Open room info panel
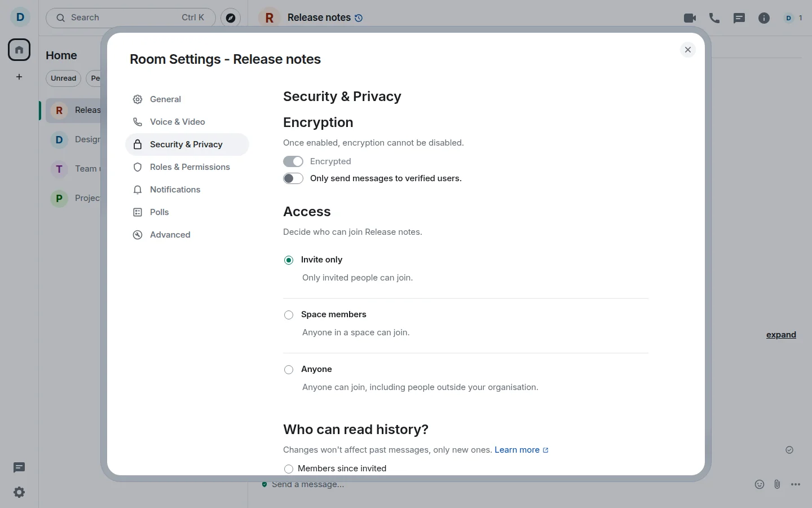This screenshot has width=812, height=508. tap(765, 18)
